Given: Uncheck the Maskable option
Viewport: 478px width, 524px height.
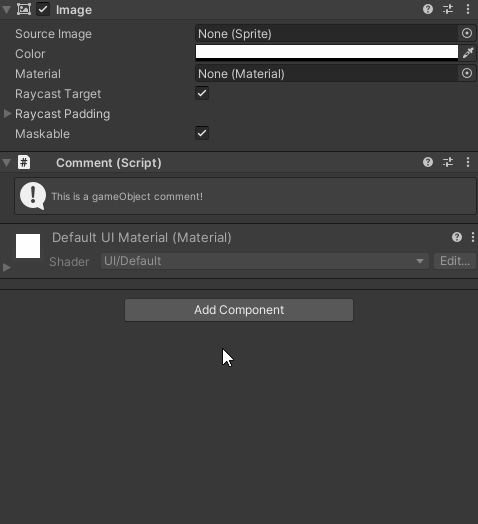Looking at the screenshot, I should click(x=202, y=133).
